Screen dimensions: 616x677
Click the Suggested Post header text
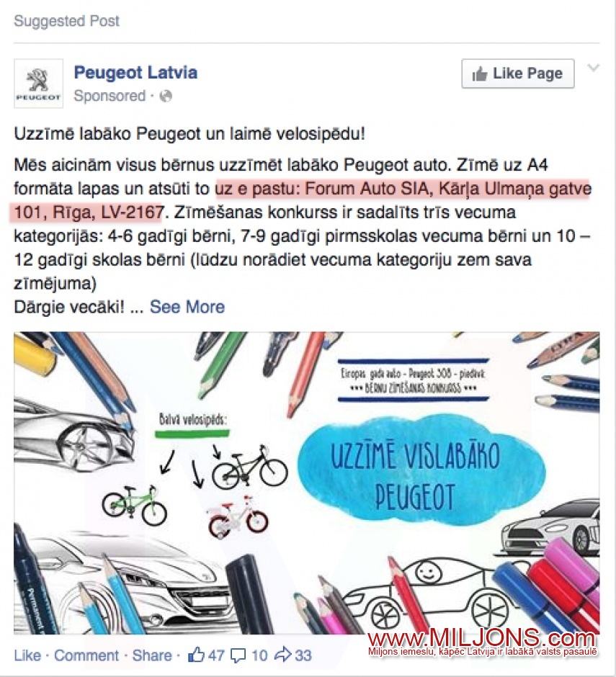[x=66, y=21]
